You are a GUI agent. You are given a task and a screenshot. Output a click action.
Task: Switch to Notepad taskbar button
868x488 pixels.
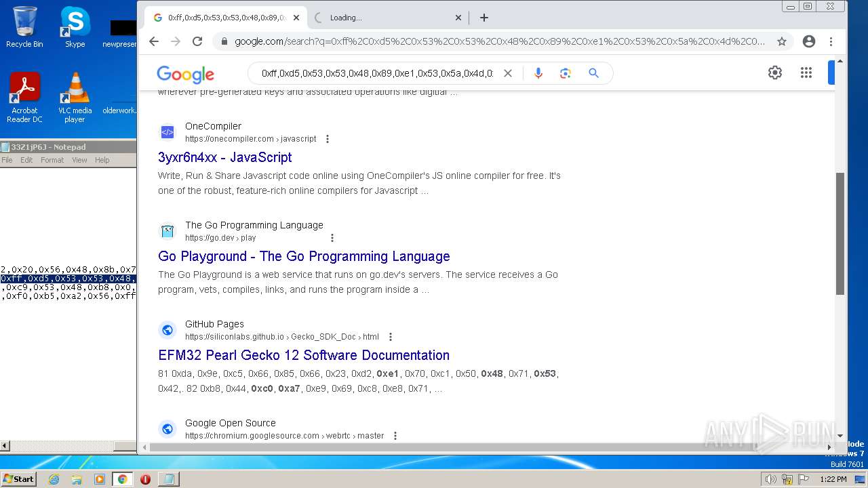(168, 479)
